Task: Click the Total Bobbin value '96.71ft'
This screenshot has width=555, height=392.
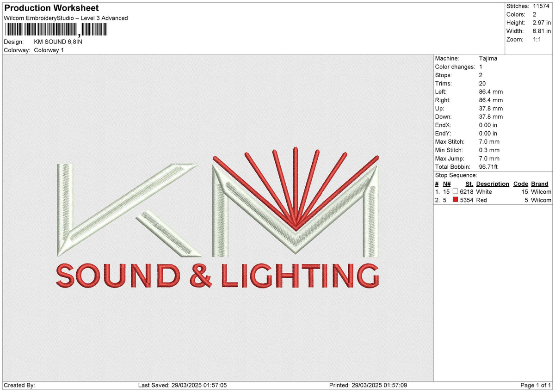Action: [x=489, y=167]
